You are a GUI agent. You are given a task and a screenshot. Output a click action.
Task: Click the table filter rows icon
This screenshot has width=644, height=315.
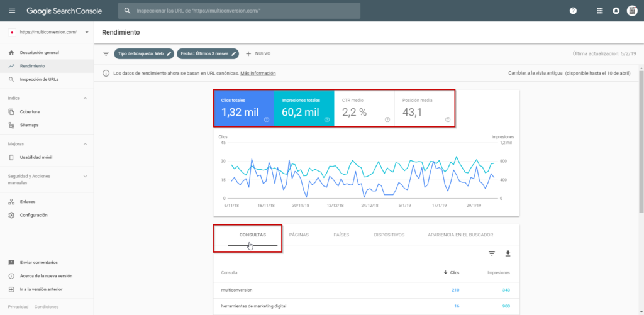coord(492,254)
